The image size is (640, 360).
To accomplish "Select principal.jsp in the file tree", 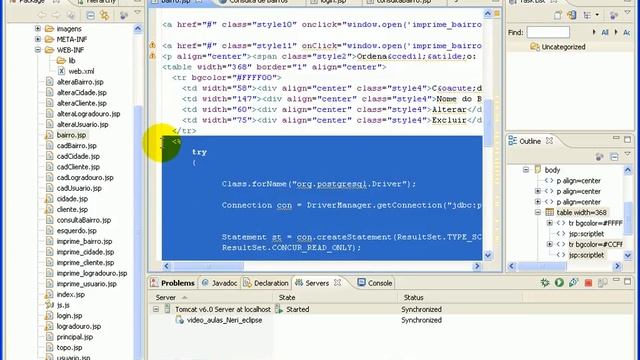I will (x=75, y=337).
